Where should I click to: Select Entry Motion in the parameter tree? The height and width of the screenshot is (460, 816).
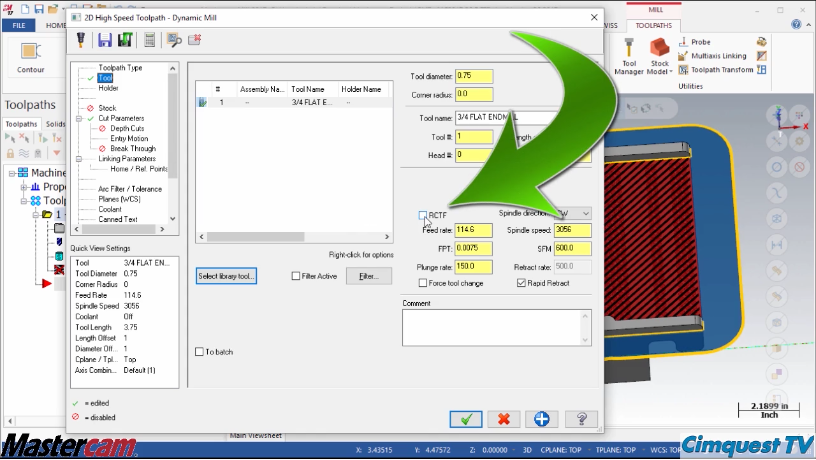(129, 138)
